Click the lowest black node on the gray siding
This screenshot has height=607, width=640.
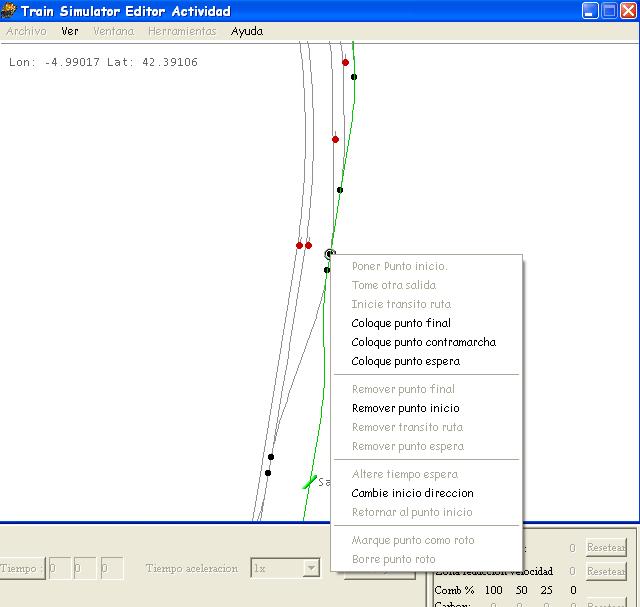coord(267,472)
